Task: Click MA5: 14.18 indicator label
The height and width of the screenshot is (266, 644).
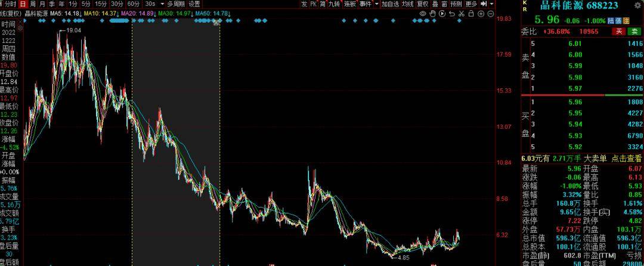Action: (x=64, y=14)
